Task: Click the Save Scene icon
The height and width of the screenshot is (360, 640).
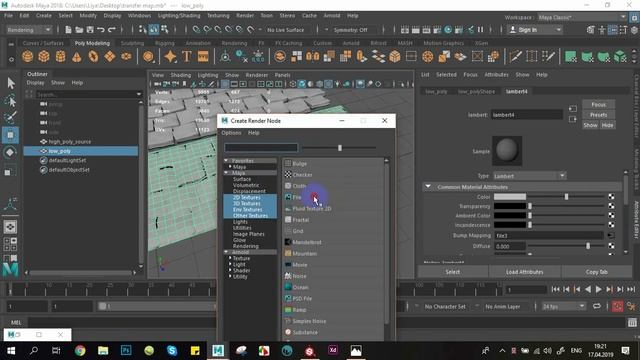Action: [x=90, y=30]
